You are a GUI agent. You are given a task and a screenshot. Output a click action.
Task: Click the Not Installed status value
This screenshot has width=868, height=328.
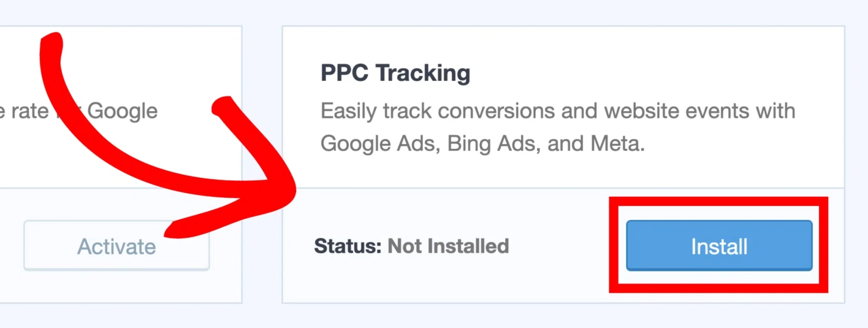pyautogui.click(x=448, y=246)
